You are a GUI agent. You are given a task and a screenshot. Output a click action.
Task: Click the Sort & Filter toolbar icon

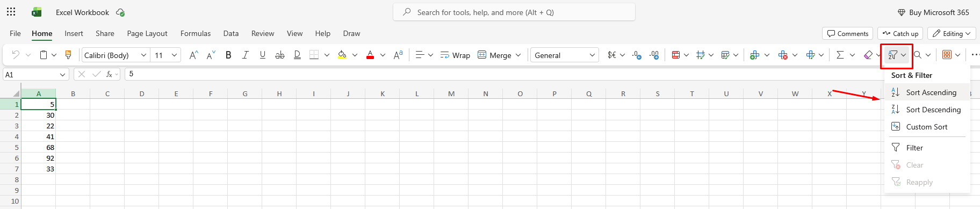(x=893, y=55)
